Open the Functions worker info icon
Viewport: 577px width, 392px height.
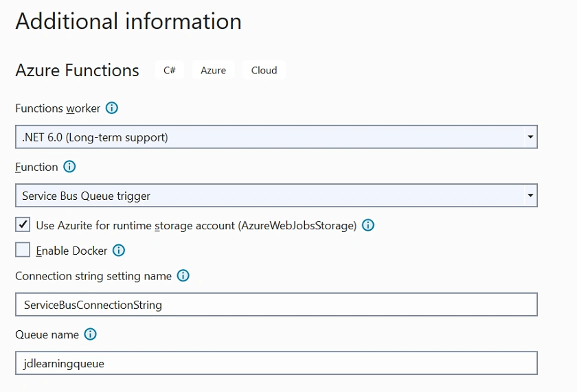[x=112, y=108]
